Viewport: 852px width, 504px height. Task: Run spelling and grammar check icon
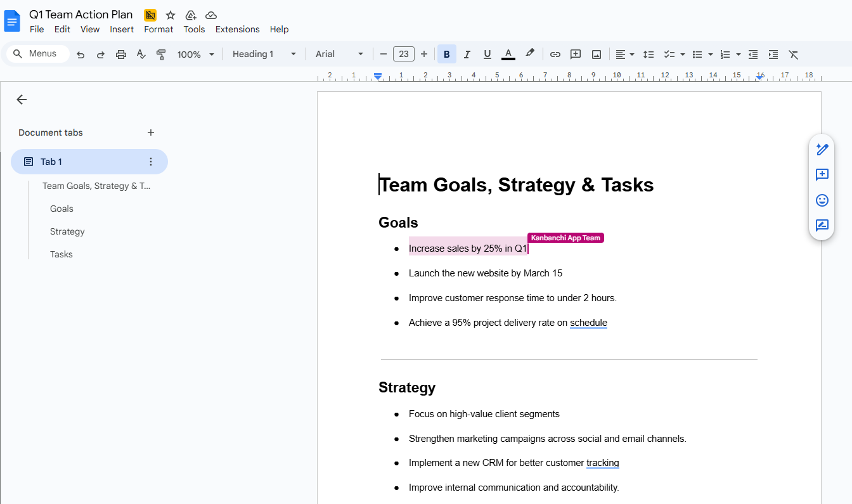[x=141, y=55]
